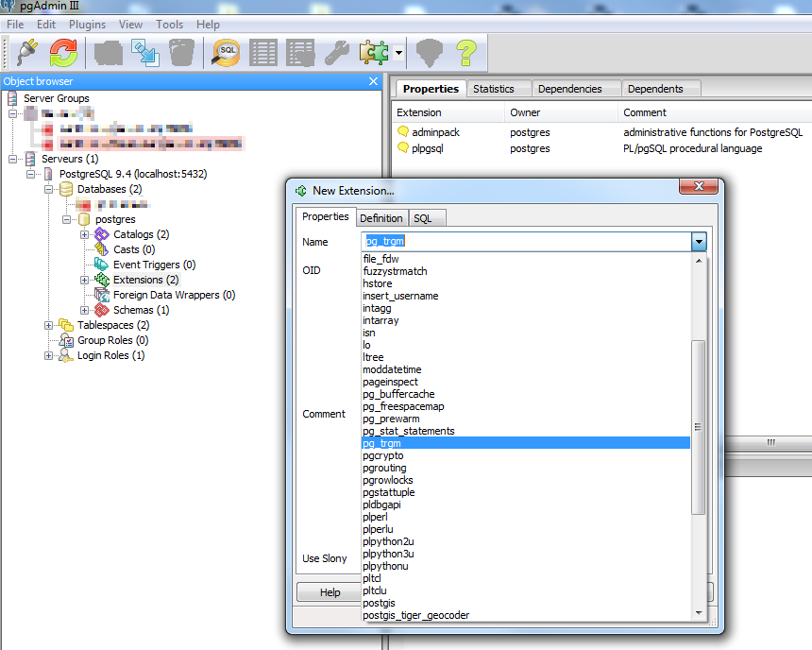Click the Schemas node icon
Screen dimensions: 812x650
click(x=102, y=310)
